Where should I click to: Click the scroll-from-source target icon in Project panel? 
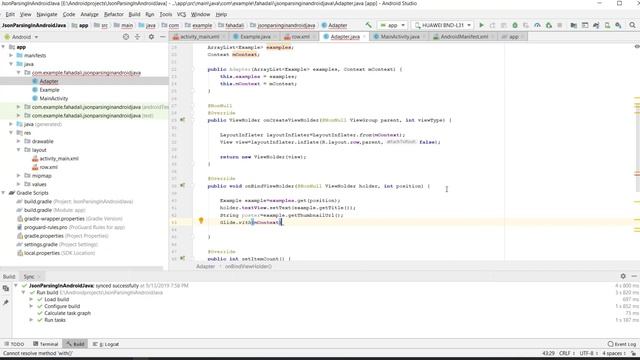[126, 37]
